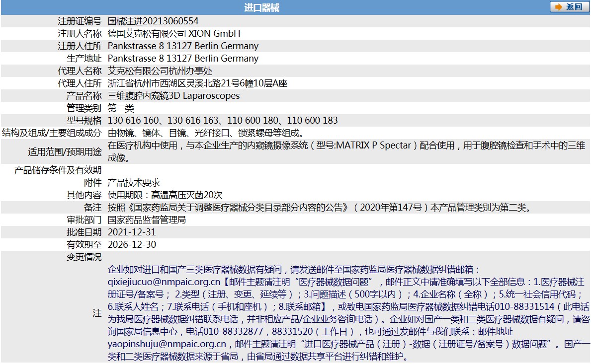Image resolution: width=591 pixels, height=364 pixels.
Task: Click the 代理人住所 label
Action: [80, 83]
